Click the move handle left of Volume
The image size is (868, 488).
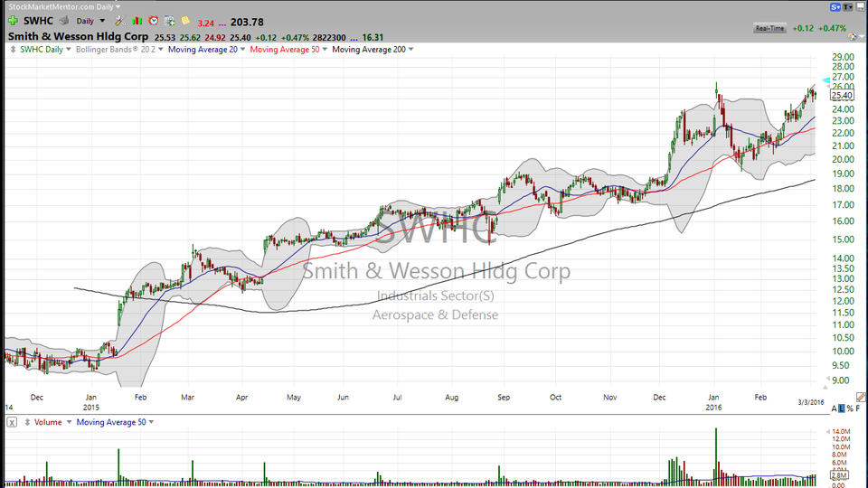27,422
